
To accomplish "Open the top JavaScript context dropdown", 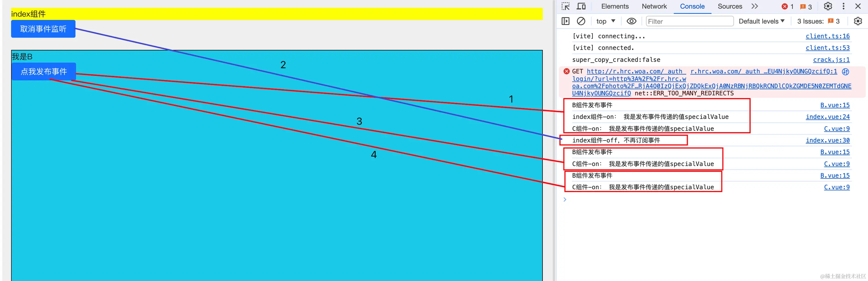I will (606, 21).
